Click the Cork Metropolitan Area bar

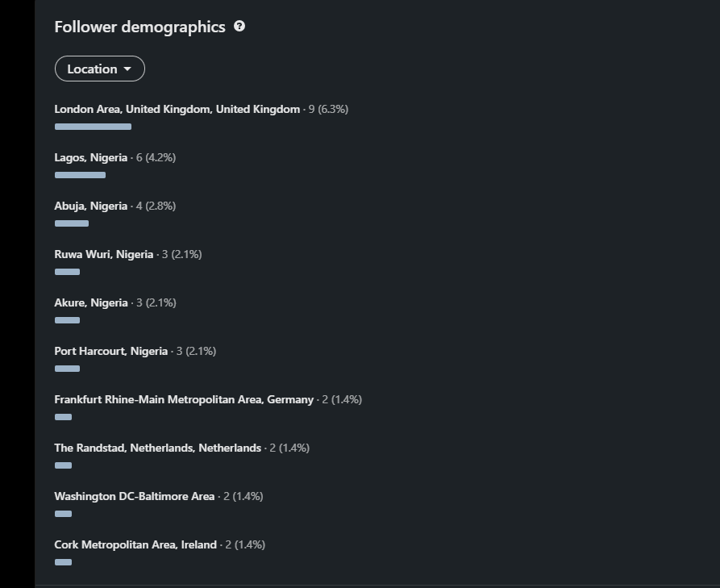(63, 562)
